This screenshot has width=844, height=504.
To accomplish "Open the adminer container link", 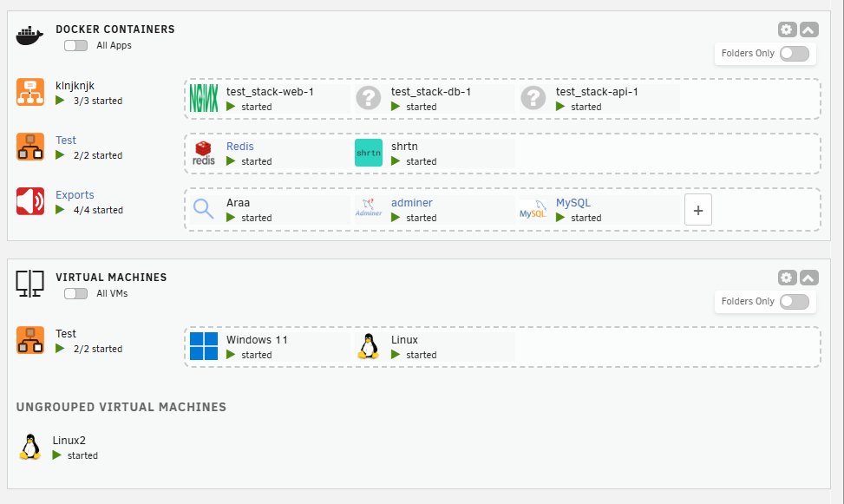I will coord(412,203).
